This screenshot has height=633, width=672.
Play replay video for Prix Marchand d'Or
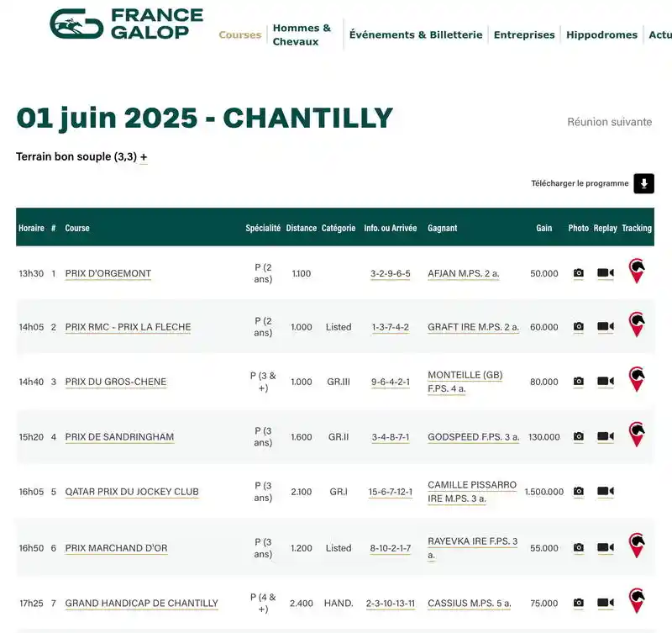[605, 547]
